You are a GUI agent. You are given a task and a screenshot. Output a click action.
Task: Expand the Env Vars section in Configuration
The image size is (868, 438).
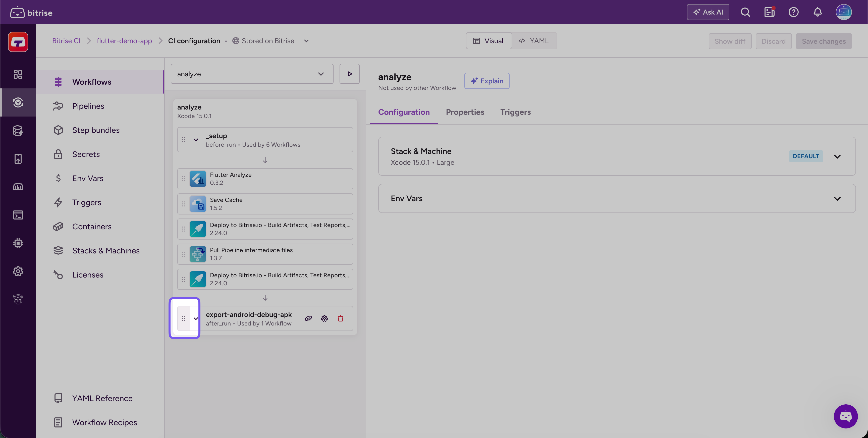click(617, 198)
